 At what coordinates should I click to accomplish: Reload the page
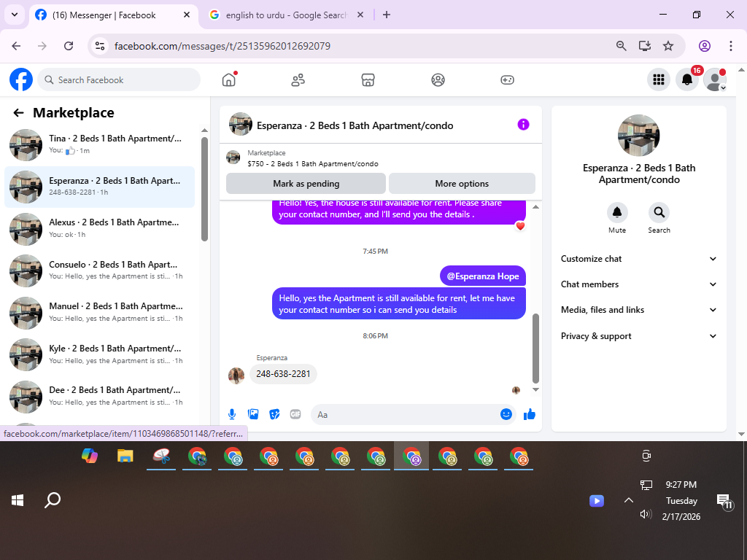pos(69,46)
